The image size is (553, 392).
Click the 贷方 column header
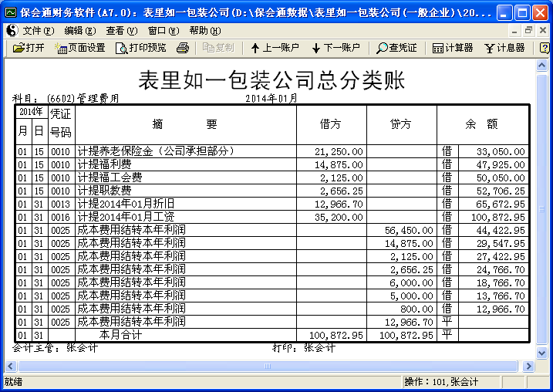[400, 124]
